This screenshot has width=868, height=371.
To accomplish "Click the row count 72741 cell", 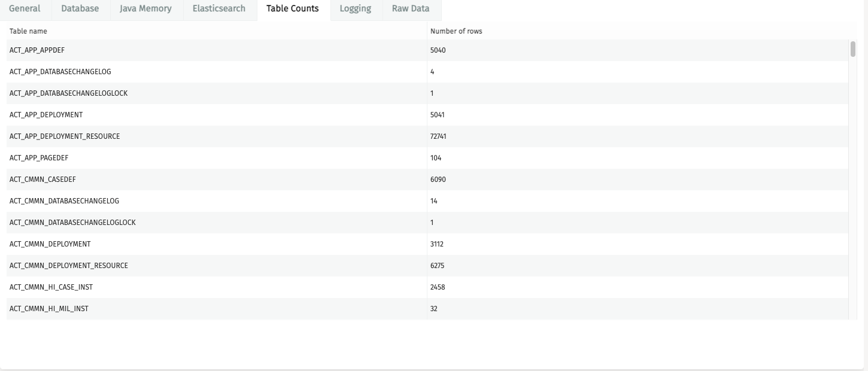I will pos(436,136).
